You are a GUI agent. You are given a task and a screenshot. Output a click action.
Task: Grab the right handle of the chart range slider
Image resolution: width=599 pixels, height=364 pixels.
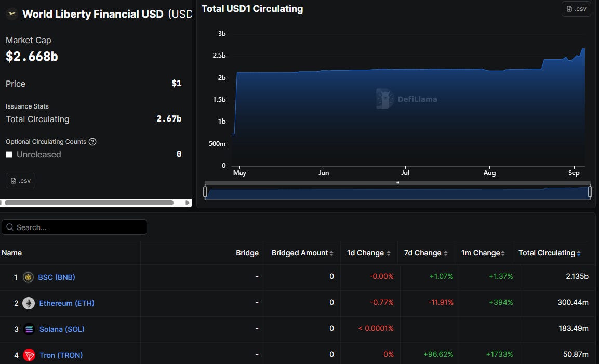(590, 192)
